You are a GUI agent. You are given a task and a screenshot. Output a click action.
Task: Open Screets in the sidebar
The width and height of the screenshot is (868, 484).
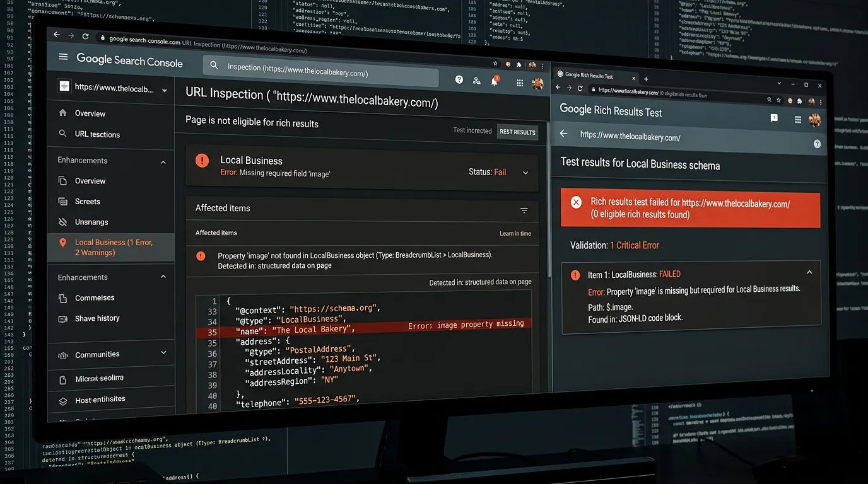[88, 202]
